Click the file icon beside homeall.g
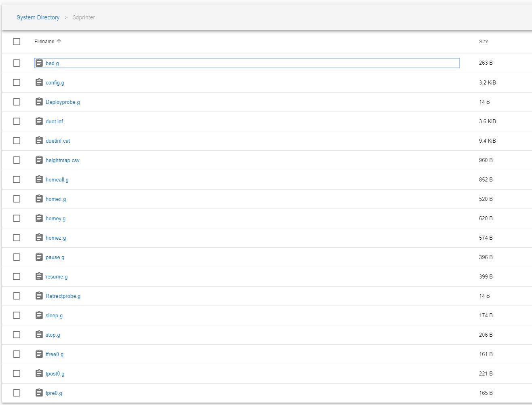This screenshot has width=532, height=405. click(x=39, y=179)
